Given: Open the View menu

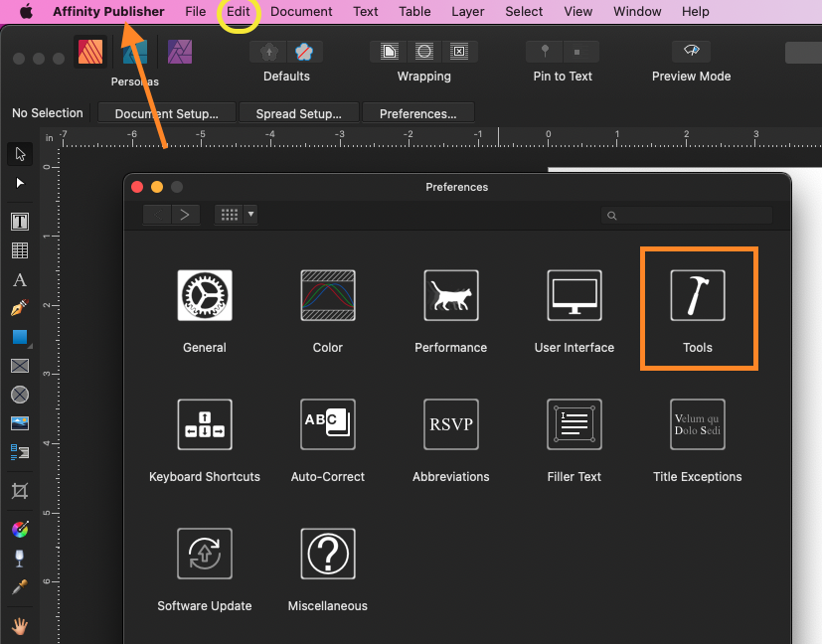Looking at the screenshot, I should 578,12.
